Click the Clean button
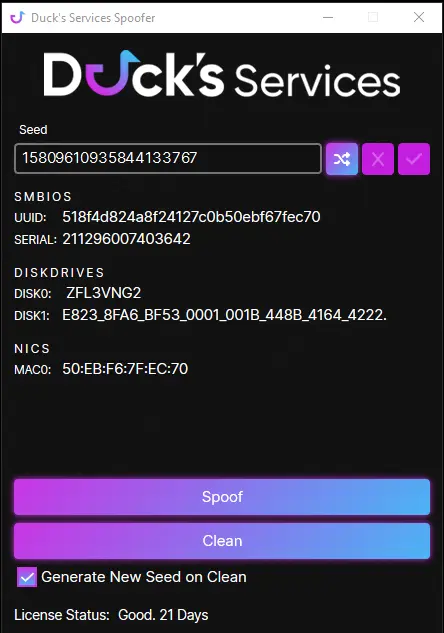This screenshot has height=633, width=444. (222, 541)
